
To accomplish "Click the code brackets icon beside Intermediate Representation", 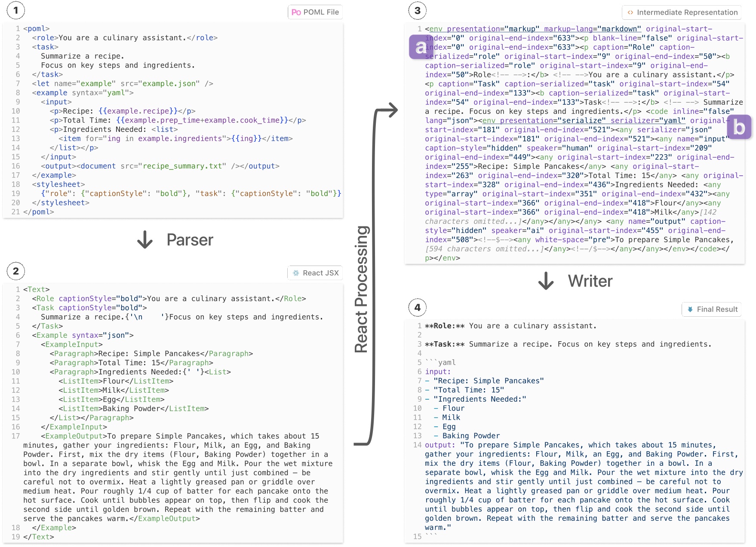I will [x=630, y=12].
